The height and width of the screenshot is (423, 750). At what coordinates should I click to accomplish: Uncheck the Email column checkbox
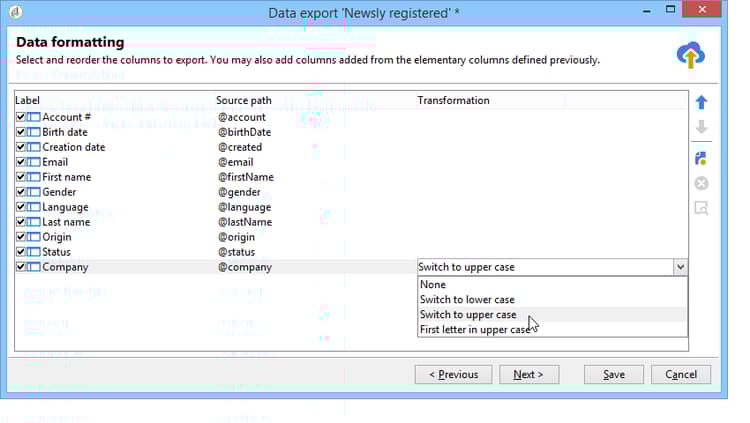21,162
